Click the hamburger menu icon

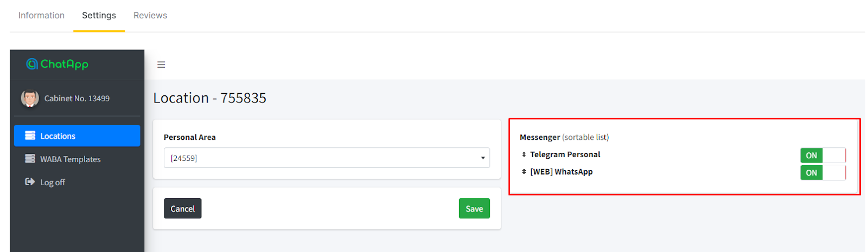(x=161, y=64)
